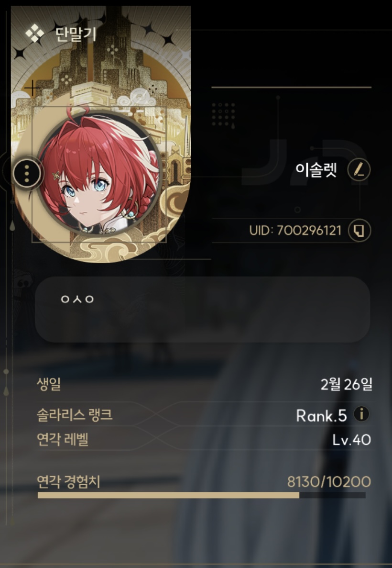Click the UID: 700296121 text
Screen dimensions: 392x568
[x=295, y=230]
